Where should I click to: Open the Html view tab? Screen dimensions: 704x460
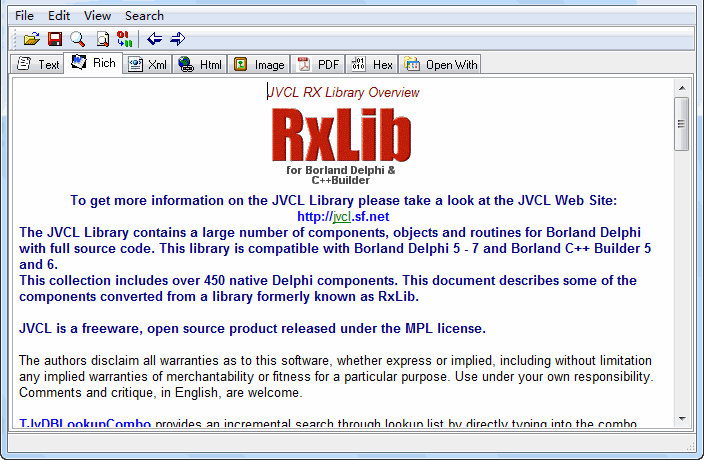pyautogui.click(x=200, y=65)
